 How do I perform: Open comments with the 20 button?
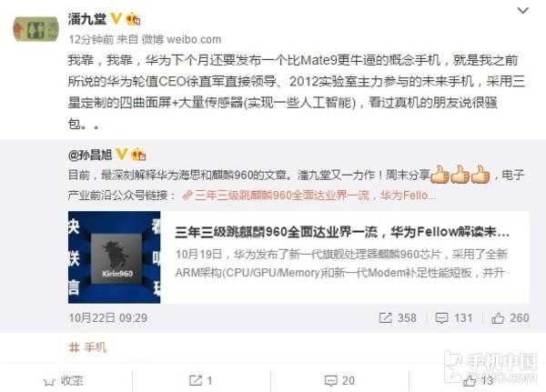point(339,380)
